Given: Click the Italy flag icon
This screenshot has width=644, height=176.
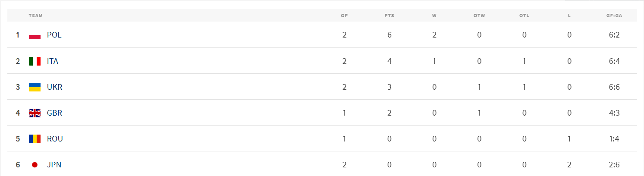Looking at the screenshot, I should click(35, 61).
